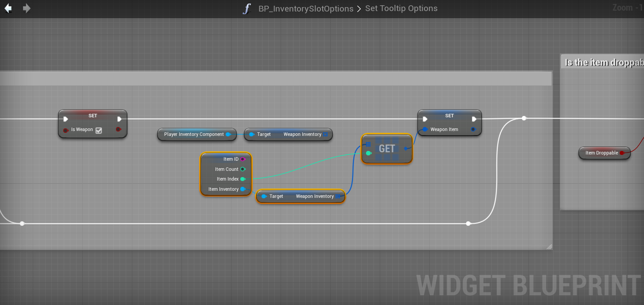644x305 pixels.
Task: Select the 'Is the item droppable' comment header
Action: (603, 62)
